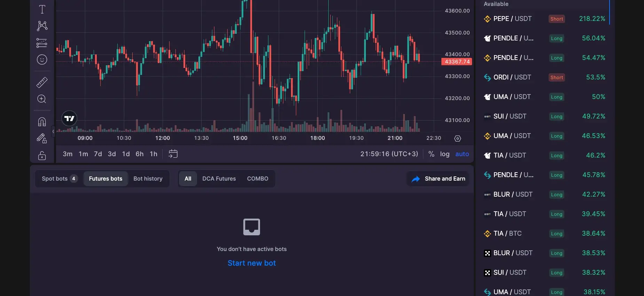Screen dimensions: 644x296
Task: Select the Measure ruler tool
Action: [42, 83]
